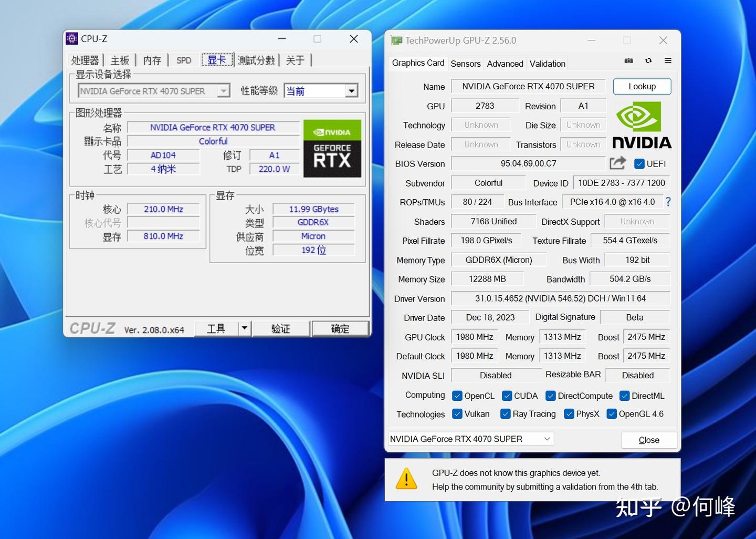Click the NVIDIA logo in GPU-Z

[642, 125]
